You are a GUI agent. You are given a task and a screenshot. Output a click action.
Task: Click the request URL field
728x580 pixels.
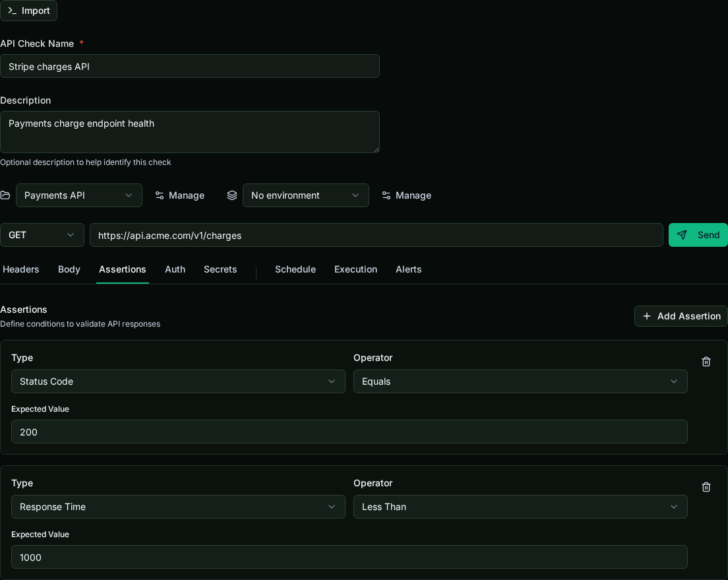pos(377,235)
